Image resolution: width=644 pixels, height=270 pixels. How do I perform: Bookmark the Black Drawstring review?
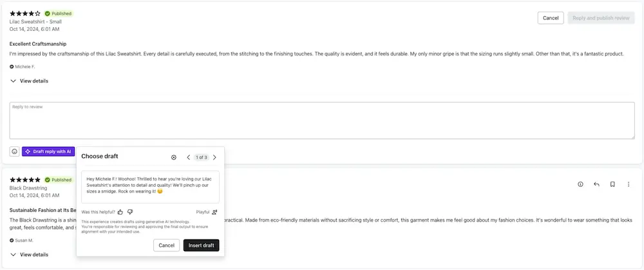pyautogui.click(x=612, y=184)
